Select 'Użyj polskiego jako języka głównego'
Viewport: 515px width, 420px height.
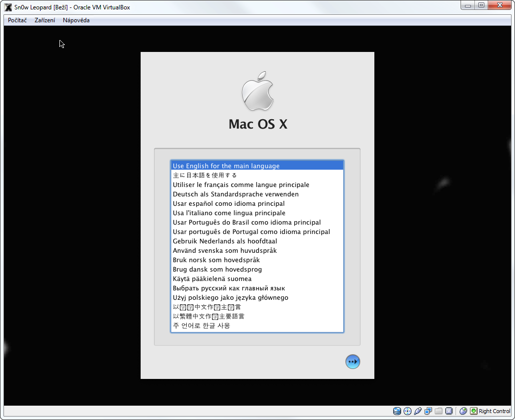[x=257, y=298]
